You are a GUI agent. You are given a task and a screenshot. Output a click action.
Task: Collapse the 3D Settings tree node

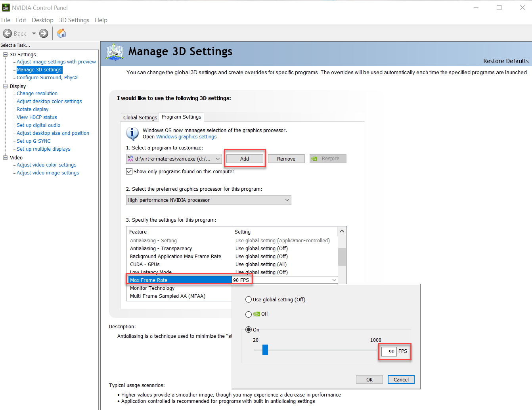point(6,54)
